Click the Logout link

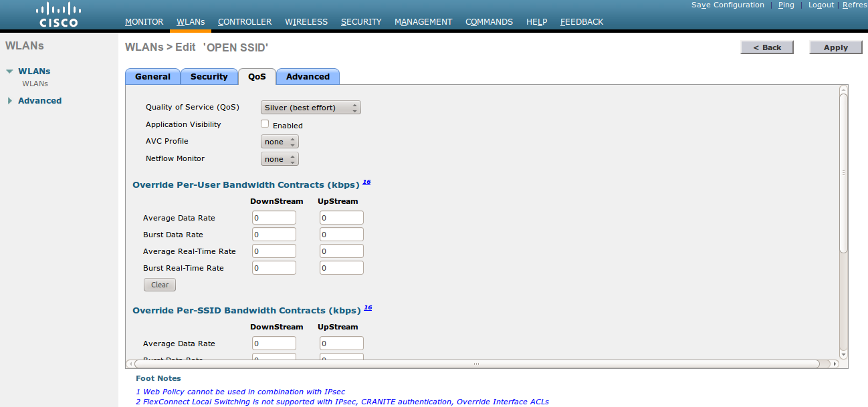point(821,5)
